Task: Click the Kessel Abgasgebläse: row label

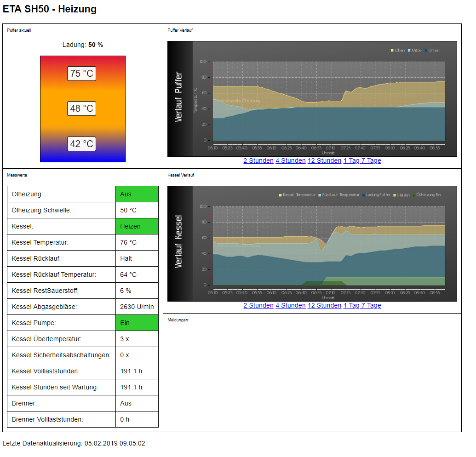Action: [x=44, y=307]
